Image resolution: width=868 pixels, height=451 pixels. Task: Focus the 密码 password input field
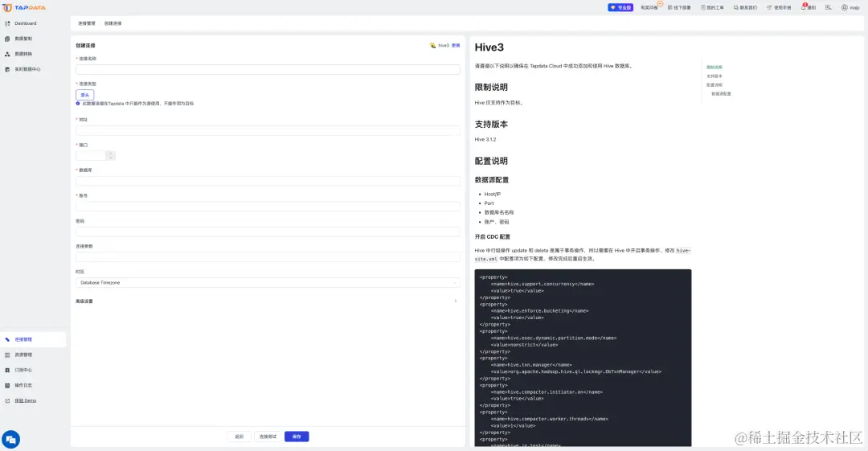268,232
